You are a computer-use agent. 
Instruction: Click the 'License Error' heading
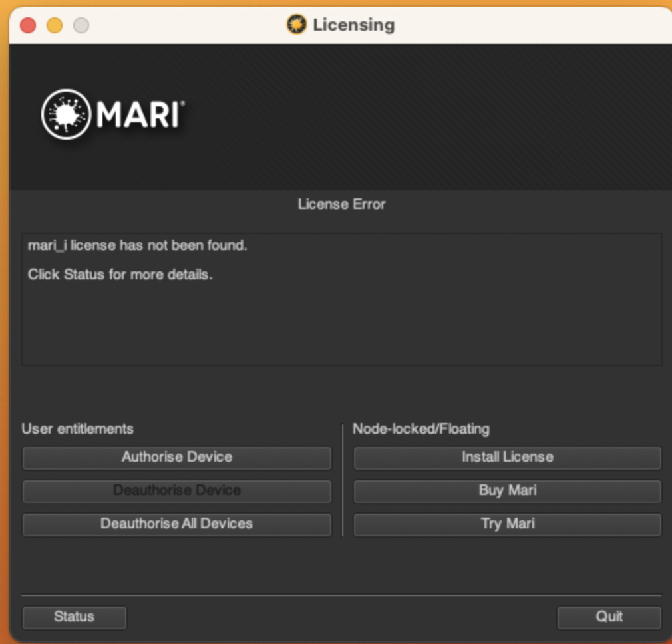341,204
